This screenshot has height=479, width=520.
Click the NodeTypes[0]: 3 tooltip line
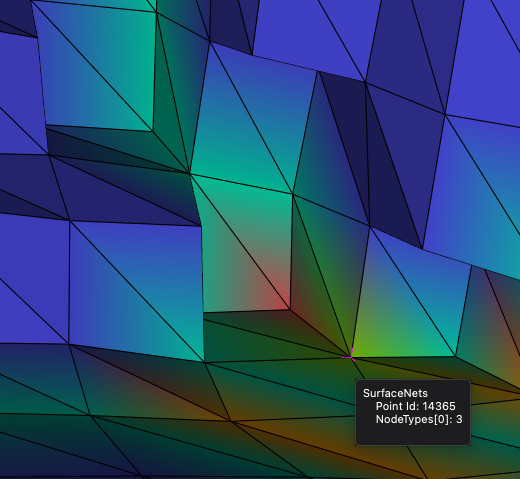point(419,419)
